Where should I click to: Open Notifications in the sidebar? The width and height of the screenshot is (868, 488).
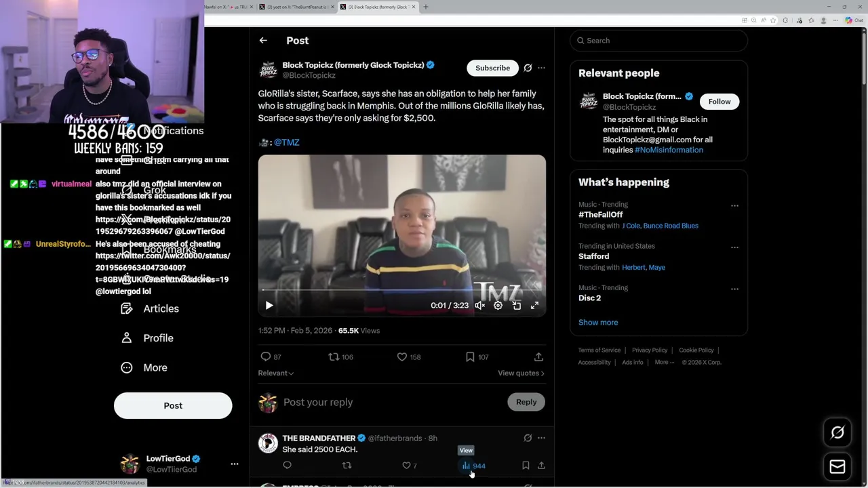(173, 131)
